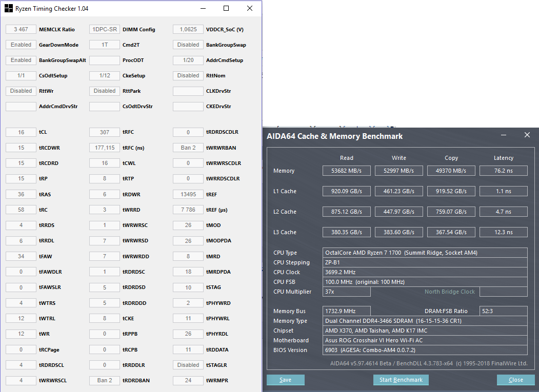Click the AddrCmdSetup 1/20 field
This screenshot has width=539, height=392.
[188, 60]
